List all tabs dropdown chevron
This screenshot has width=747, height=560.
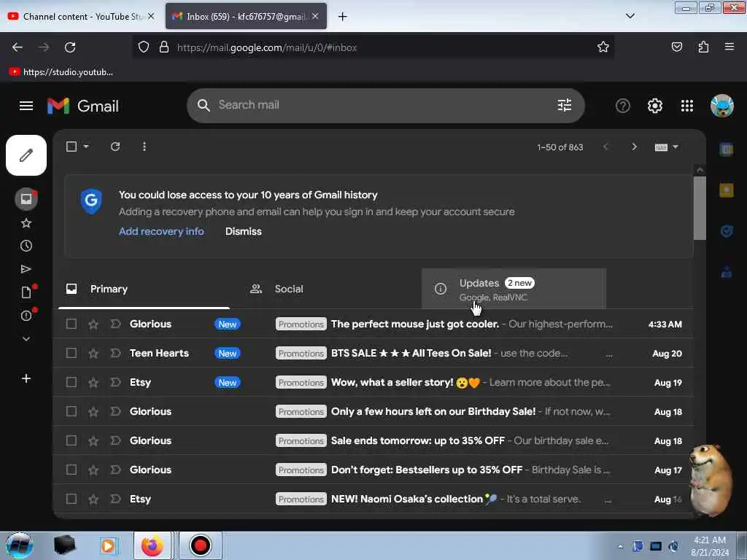(x=630, y=16)
